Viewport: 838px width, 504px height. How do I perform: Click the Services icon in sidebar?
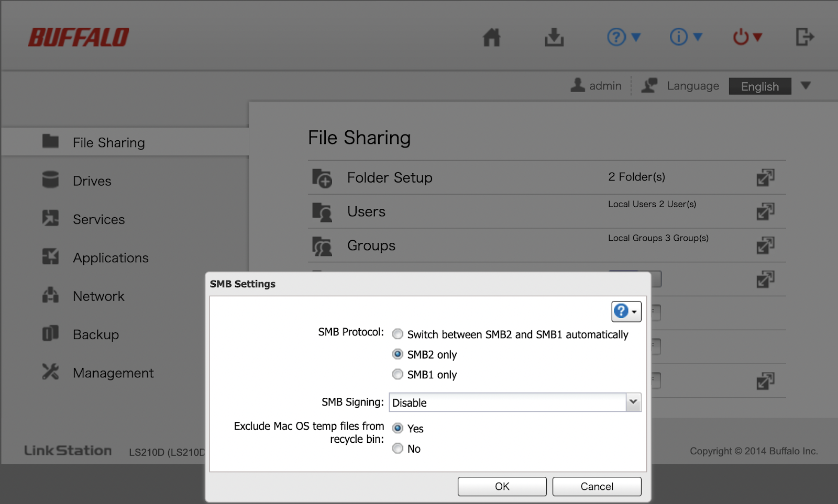coord(50,218)
